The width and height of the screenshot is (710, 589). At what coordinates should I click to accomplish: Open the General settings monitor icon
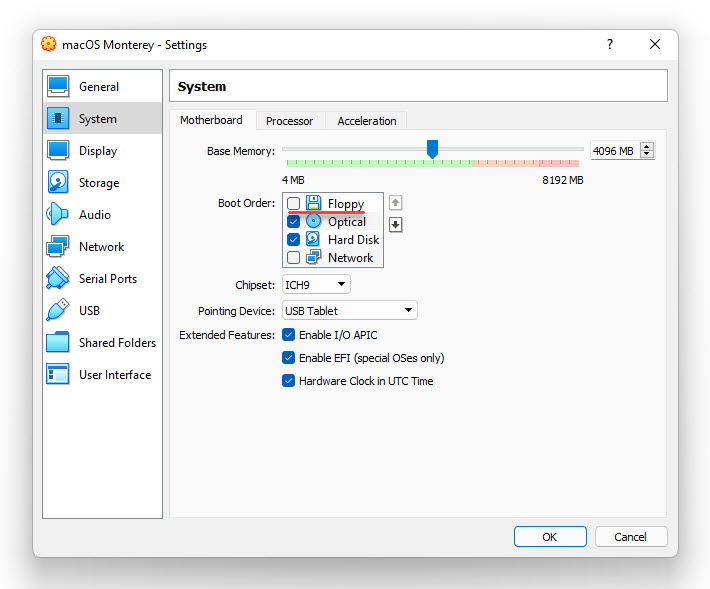point(58,86)
